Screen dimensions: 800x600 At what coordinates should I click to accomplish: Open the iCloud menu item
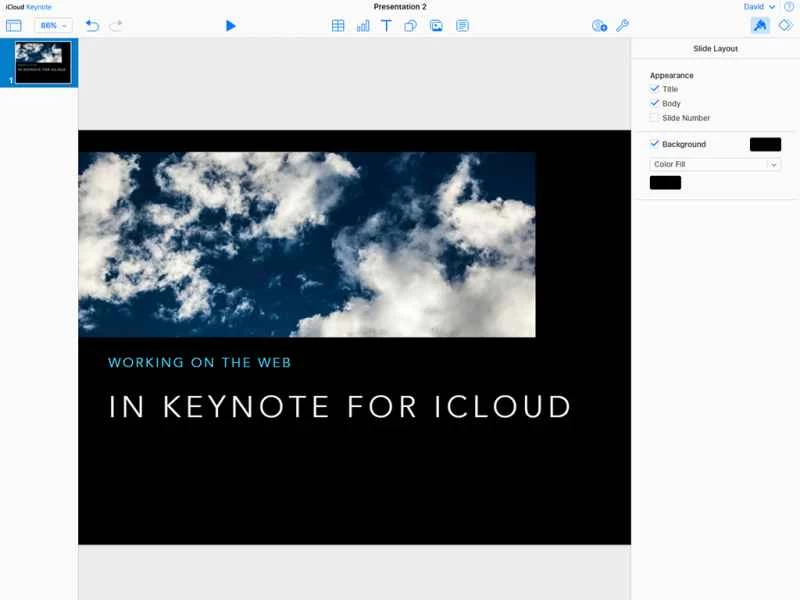14,7
